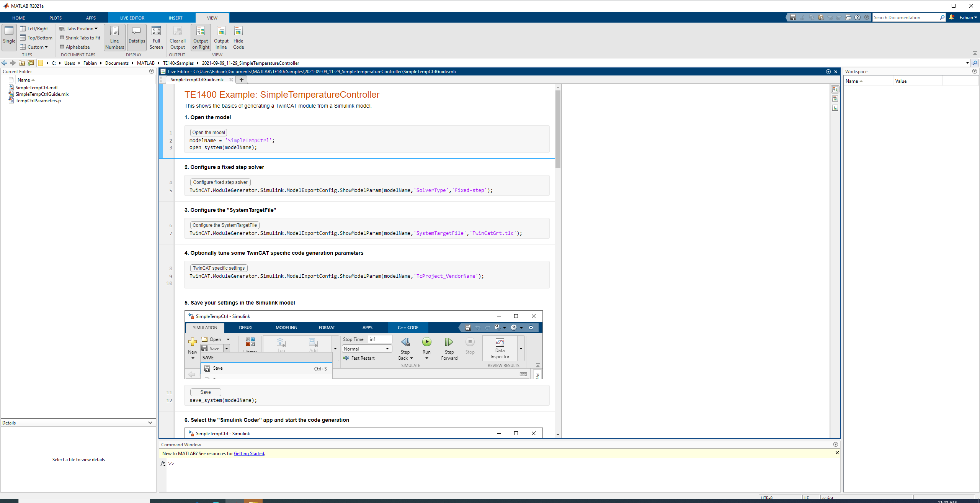The width and height of the screenshot is (980, 503).
Task: Click the address bar search magnifier
Action: [975, 63]
